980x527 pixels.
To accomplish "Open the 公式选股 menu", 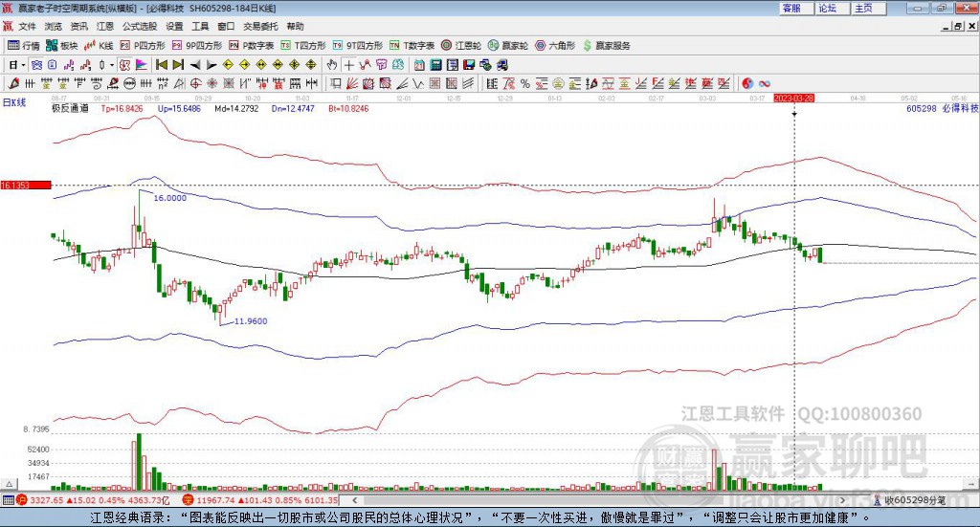I will [x=140, y=26].
